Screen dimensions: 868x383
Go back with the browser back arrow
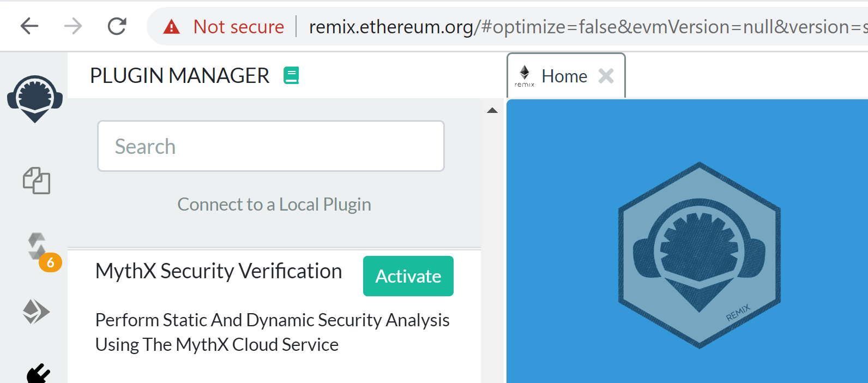pos(29,26)
